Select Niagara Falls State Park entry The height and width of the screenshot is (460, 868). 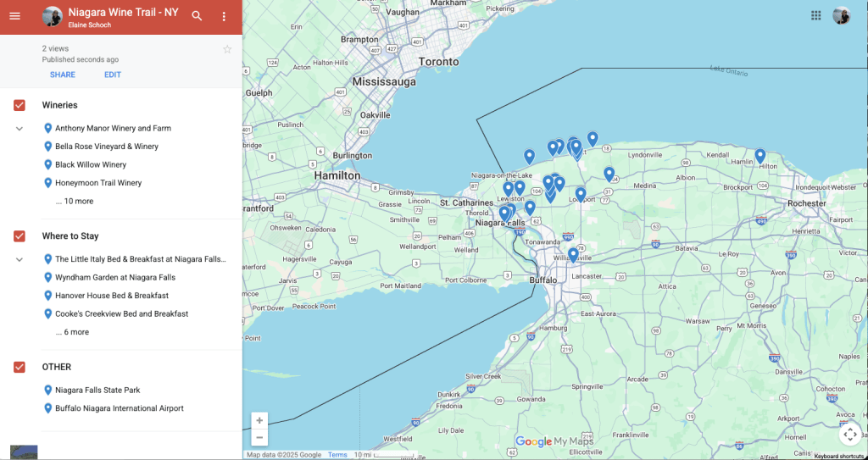97,390
